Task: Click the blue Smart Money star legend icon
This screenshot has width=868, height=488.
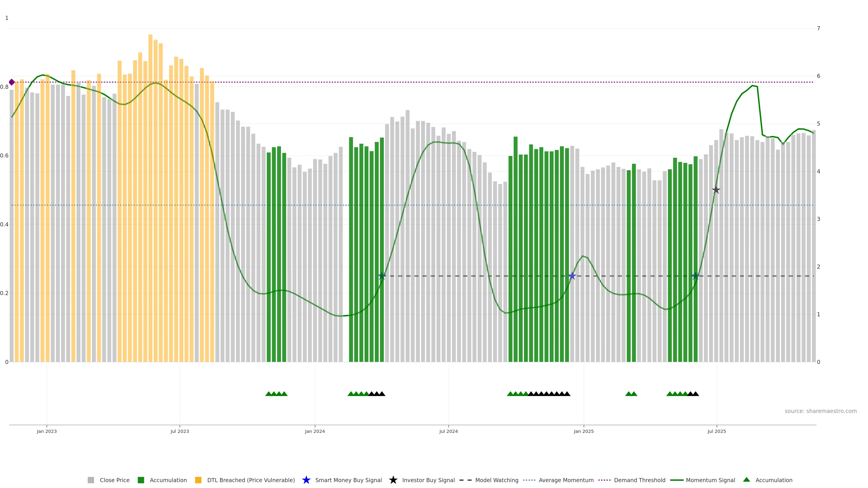Action: click(306, 480)
